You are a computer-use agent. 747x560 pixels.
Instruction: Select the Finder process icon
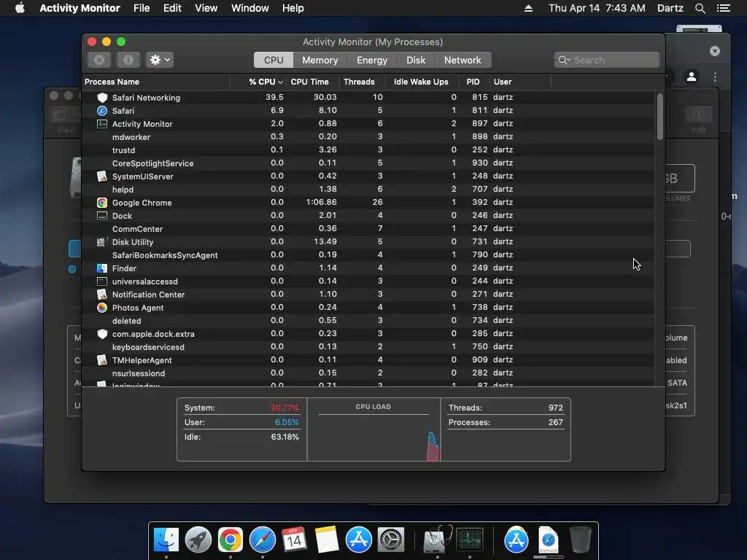tap(102, 268)
